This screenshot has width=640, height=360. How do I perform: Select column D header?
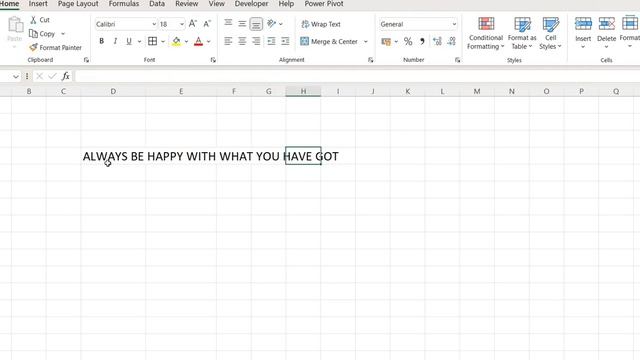(113, 91)
